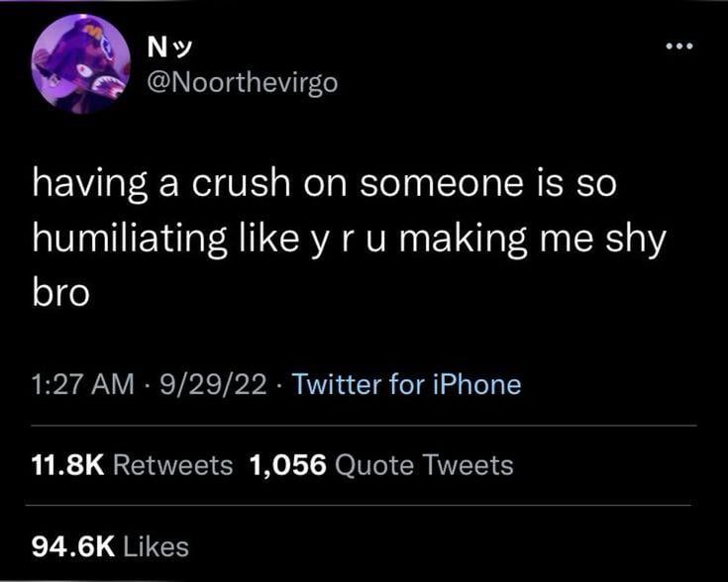Open the Twitter for iPhone source link
Screen dimensions: 728x582
click(407, 383)
